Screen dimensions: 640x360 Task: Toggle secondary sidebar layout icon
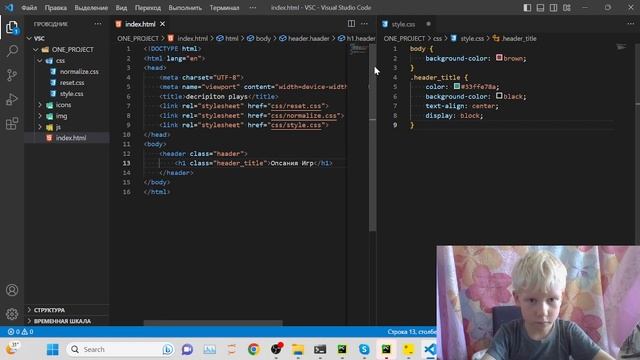point(553,8)
